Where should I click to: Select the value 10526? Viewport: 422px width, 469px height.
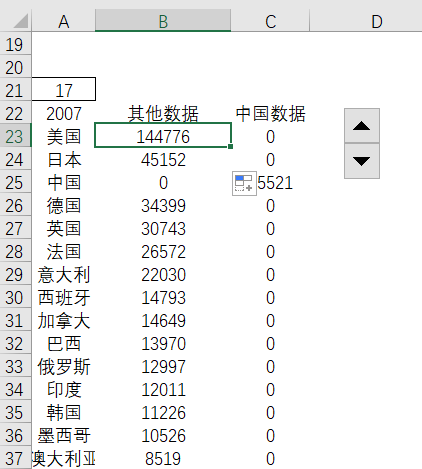163,435
